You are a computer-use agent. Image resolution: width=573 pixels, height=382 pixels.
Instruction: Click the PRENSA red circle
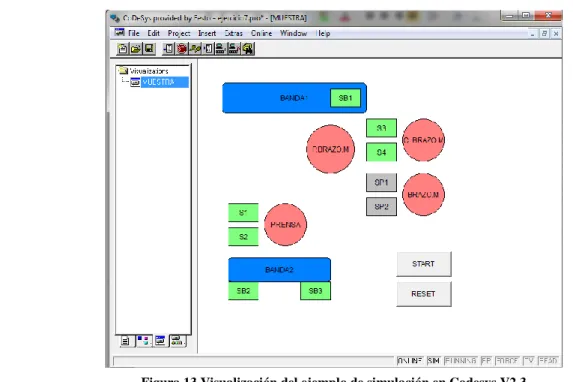[285, 224]
